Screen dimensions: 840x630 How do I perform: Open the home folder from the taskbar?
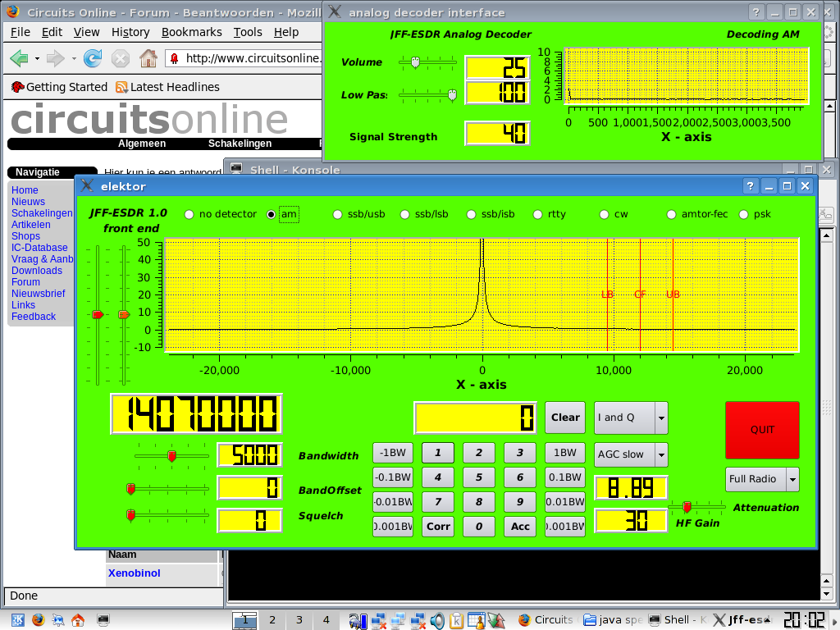coord(78,620)
